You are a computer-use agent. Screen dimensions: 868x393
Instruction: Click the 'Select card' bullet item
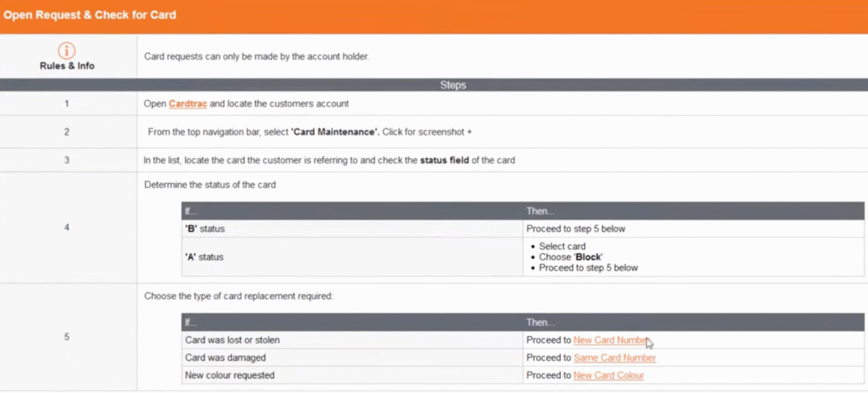(562, 246)
